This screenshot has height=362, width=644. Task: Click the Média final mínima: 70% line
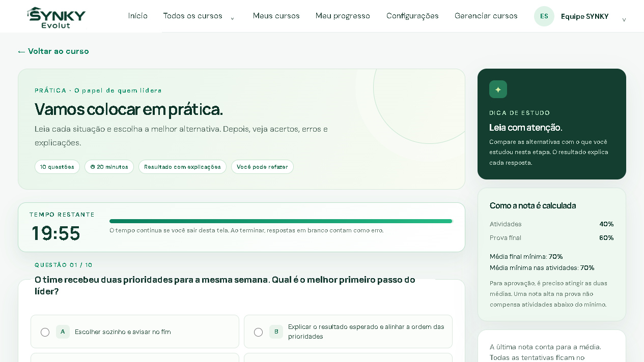[x=526, y=257]
